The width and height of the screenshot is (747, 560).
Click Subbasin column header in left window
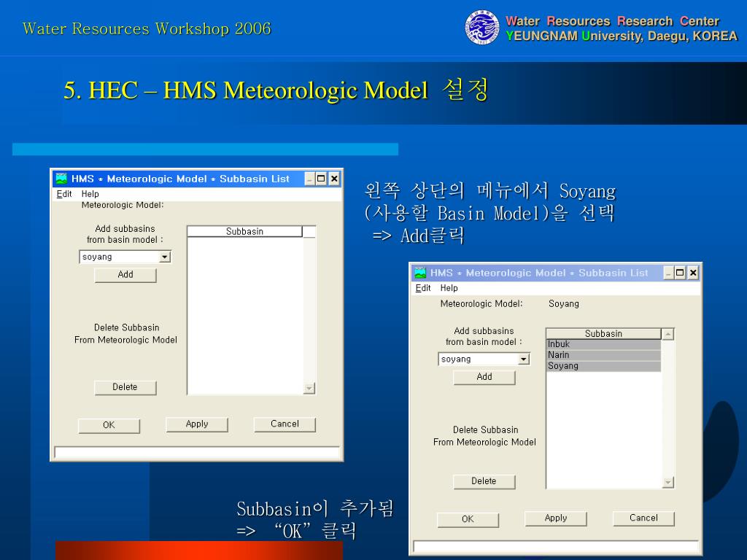244,231
